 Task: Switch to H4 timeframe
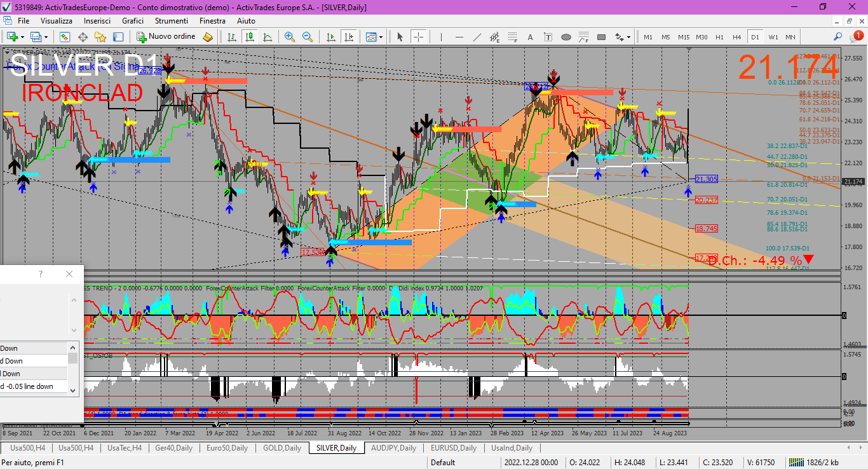point(736,37)
